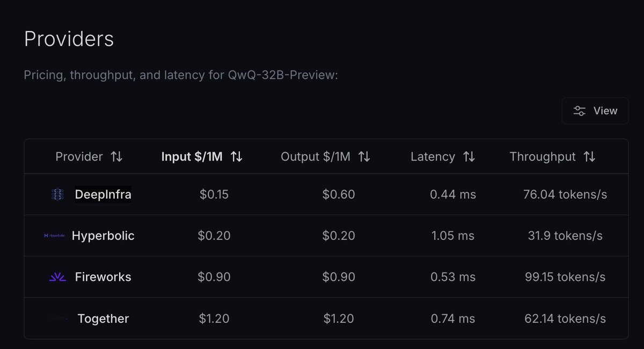Screen dimensions: 644x349
Task: Open the Fireworks provider link
Action: [103, 277]
